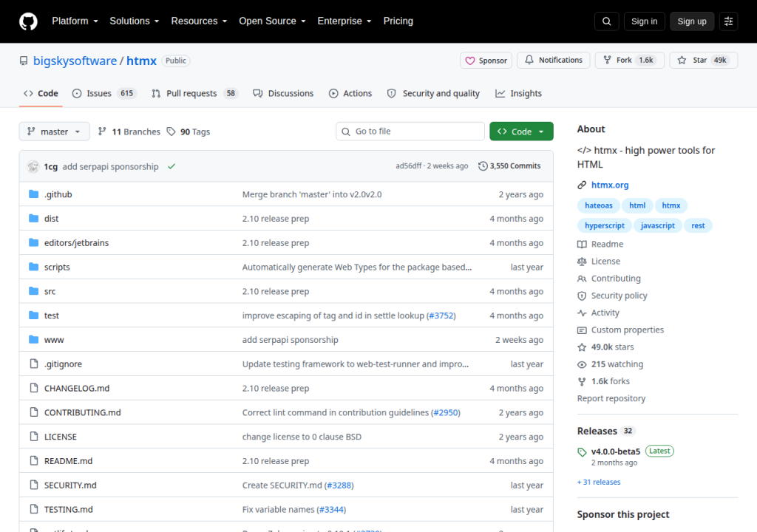Click the commits history clock icon
This screenshot has height=532, width=757.
pos(483,166)
